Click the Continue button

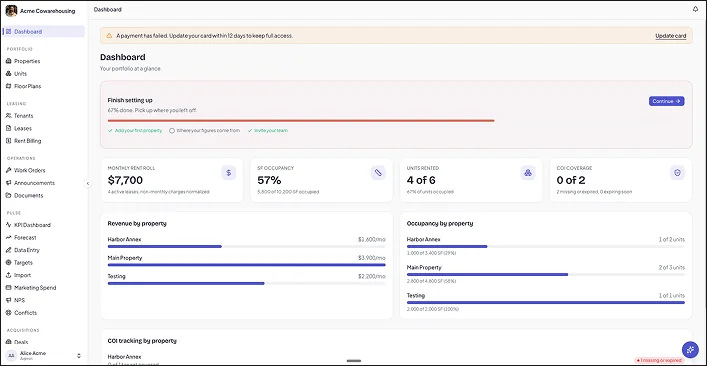click(x=666, y=101)
